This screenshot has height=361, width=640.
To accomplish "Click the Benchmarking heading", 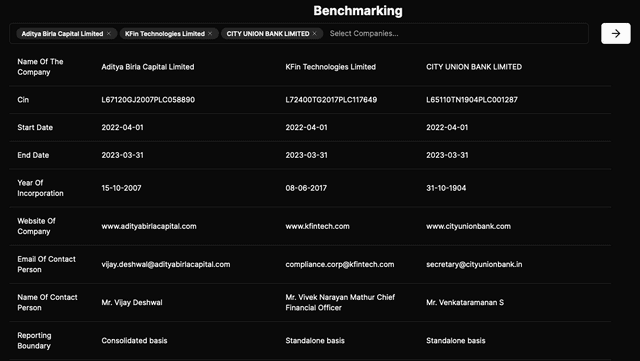I will [358, 11].
